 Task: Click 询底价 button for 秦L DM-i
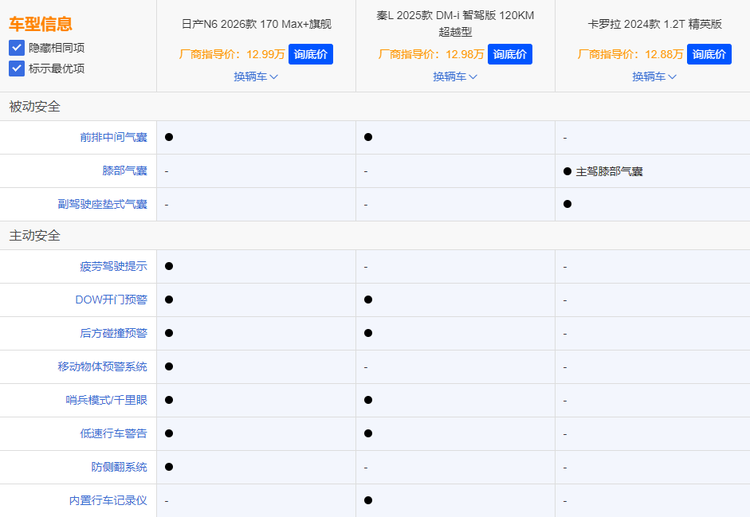[510, 54]
